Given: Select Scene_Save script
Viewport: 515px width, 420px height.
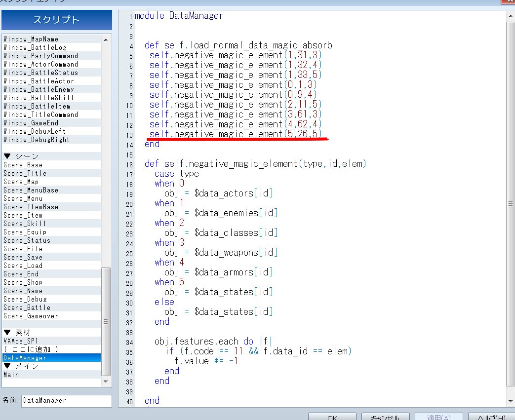Looking at the screenshot, I should [x=51, y=257].
